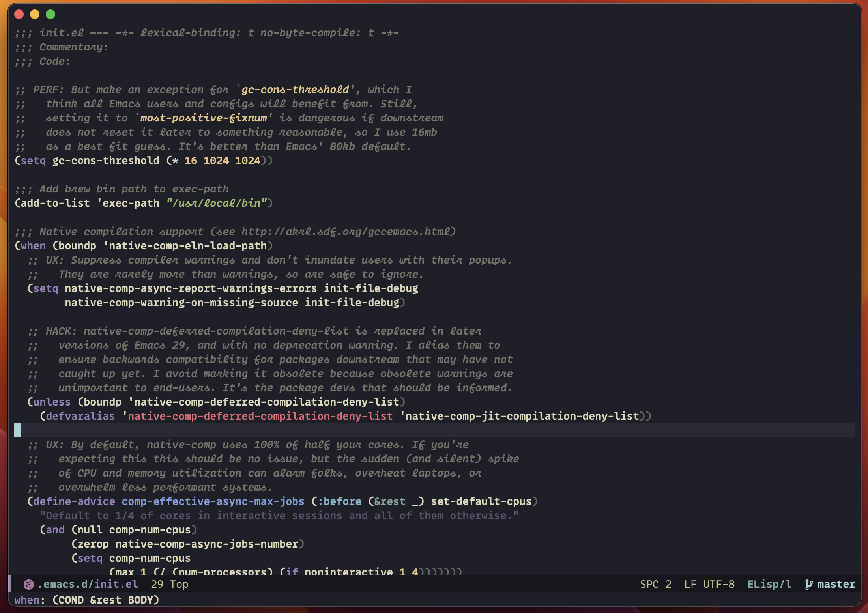Screen dimensions: 868x613
Task: Click native-comp-async-report-warnings-errors variable
Action: [191, 288]
